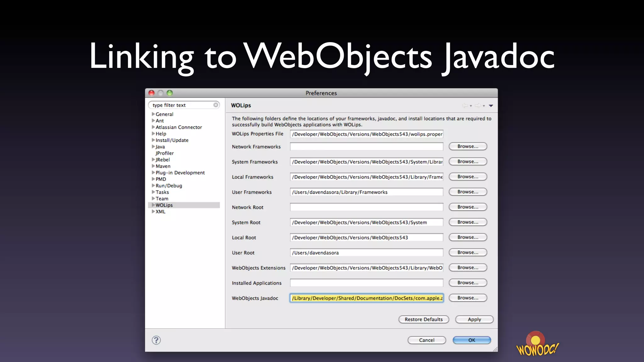This screenshot has height=362, width=644.
Task: Select WOLips in the preferences tree
Action: coord(164,205)
